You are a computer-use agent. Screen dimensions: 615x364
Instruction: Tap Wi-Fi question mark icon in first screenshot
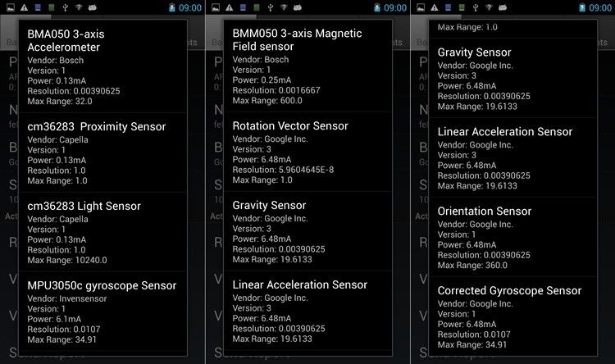(x=79, y=7)
